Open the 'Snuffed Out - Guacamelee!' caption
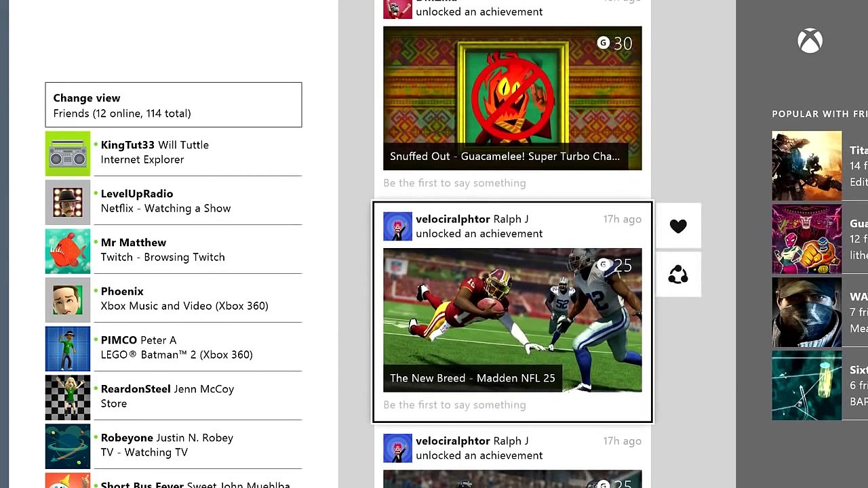The image size is (868, 488). [x=505, y=157]
